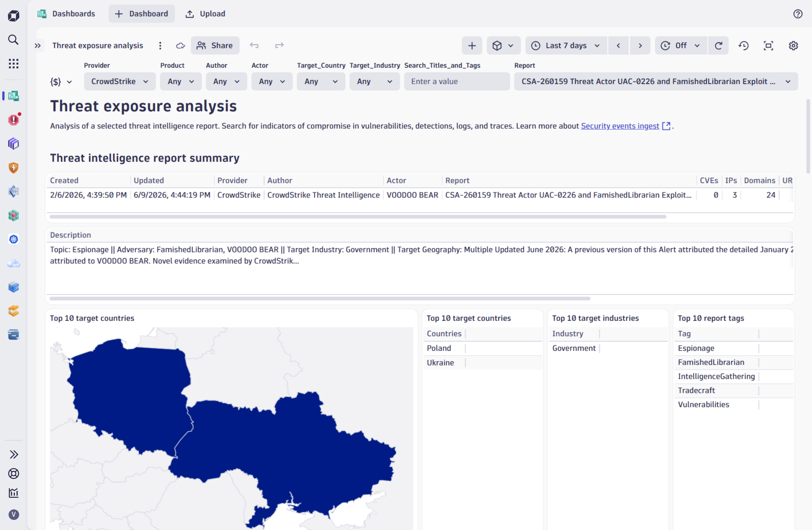Open the Provider CrowdStrike dropdown
The image size is (812, 530).
pos(120,82)
